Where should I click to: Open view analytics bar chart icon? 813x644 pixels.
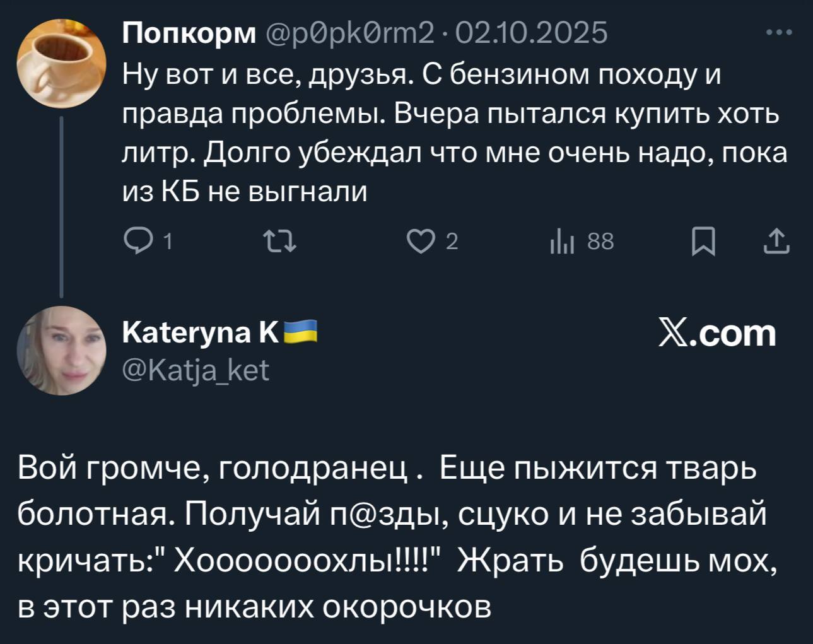[x=561, y=242]
